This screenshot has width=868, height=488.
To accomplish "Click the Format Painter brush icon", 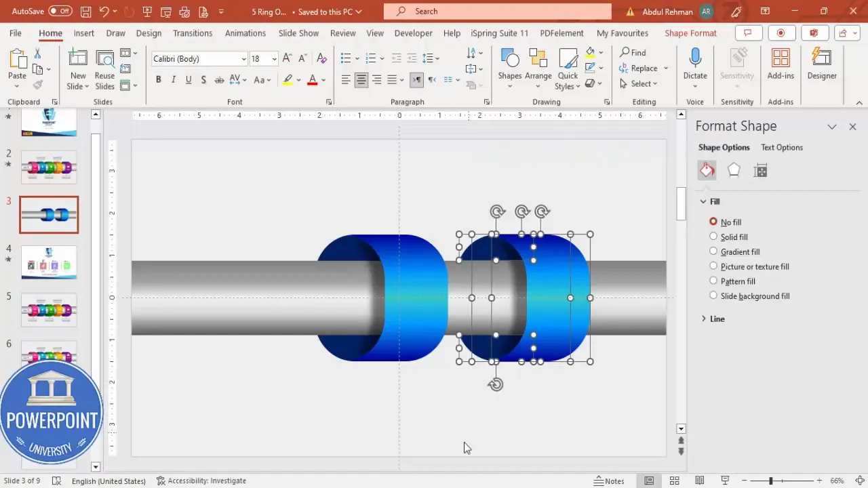I will pos(37,85).
